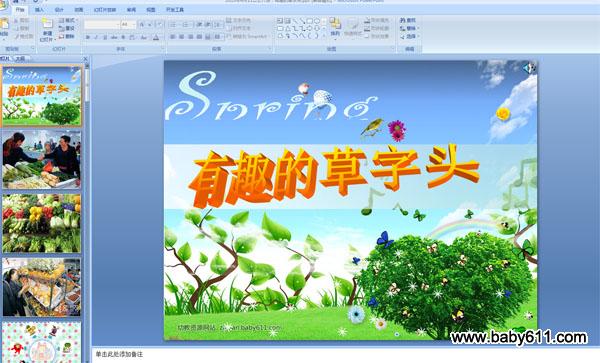Close the slides thumbnail pane

coord(86,59)
